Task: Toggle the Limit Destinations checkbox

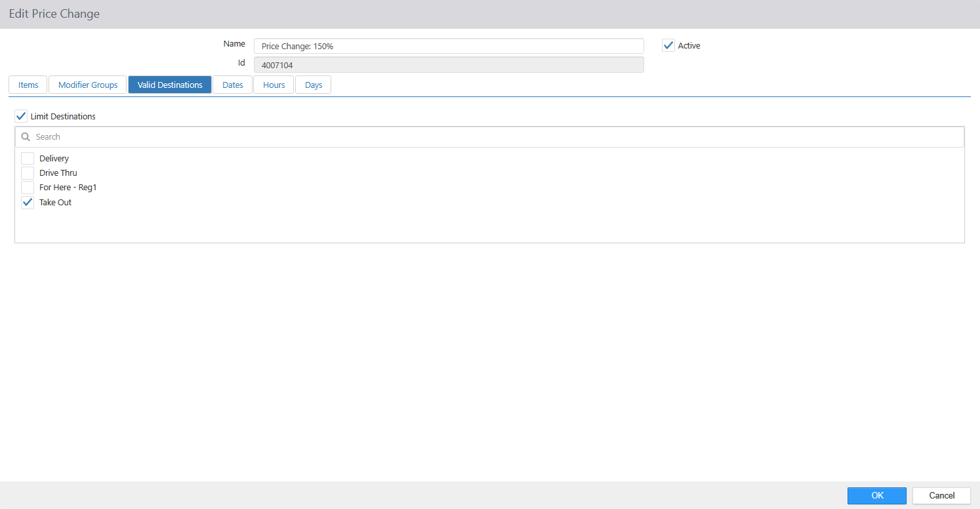Action: click(22, 117)
